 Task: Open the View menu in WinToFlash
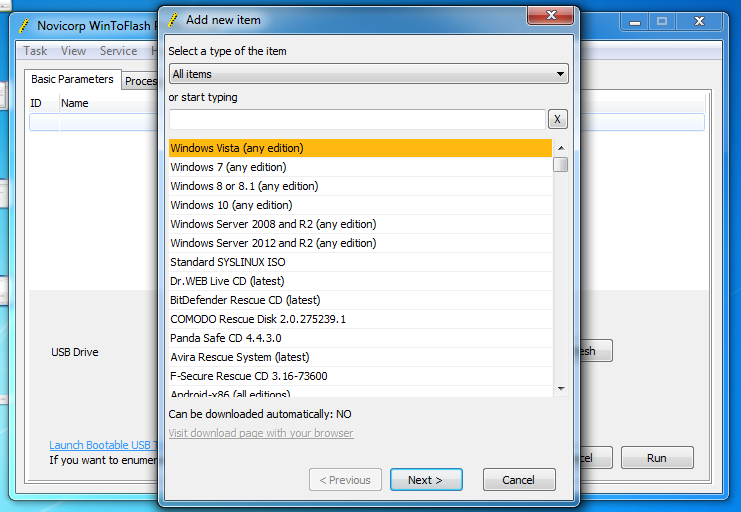73,51
